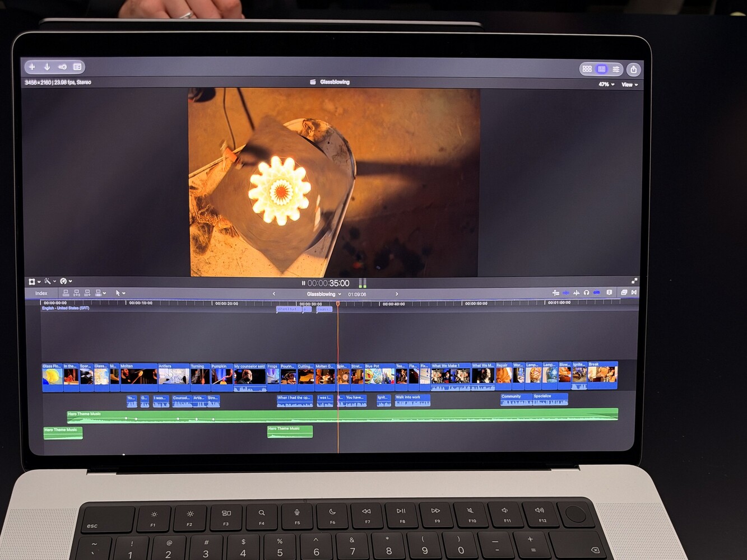The height and width of the screenshot is (560, 747).
Task: Toggle the timeline panel button
Action: point(601,69)
